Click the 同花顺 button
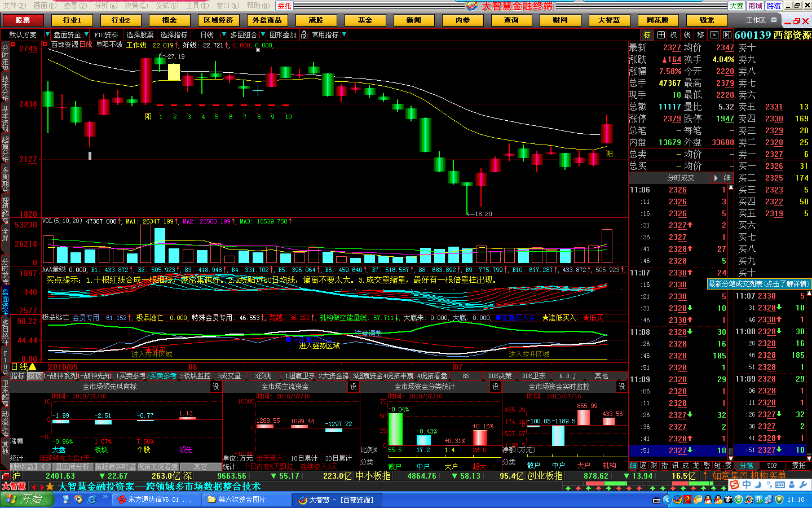 pos(657,20)
